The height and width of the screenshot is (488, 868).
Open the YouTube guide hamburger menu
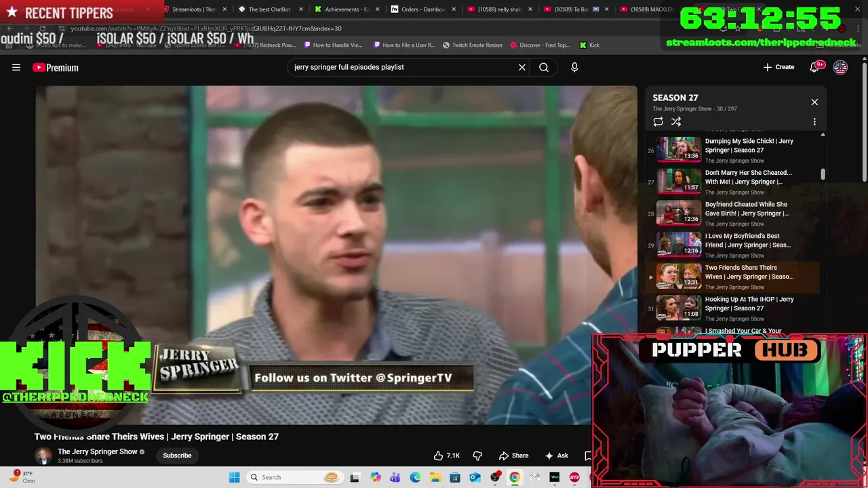click(16, 67)
